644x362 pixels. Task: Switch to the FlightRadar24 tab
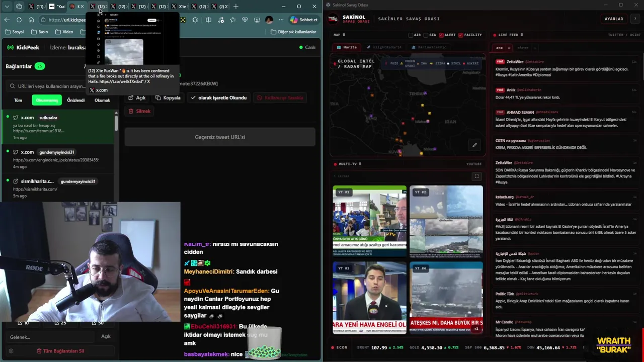click(x=384, y=47)
